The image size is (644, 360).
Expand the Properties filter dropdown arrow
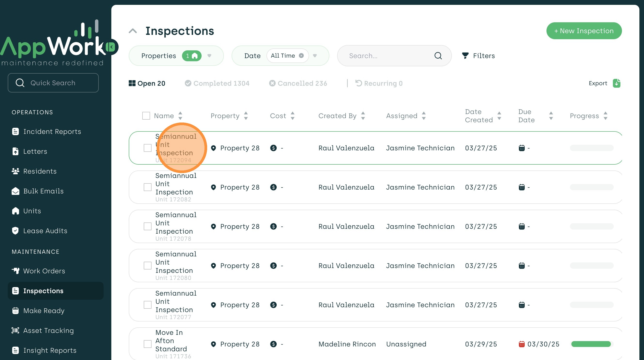210,55
